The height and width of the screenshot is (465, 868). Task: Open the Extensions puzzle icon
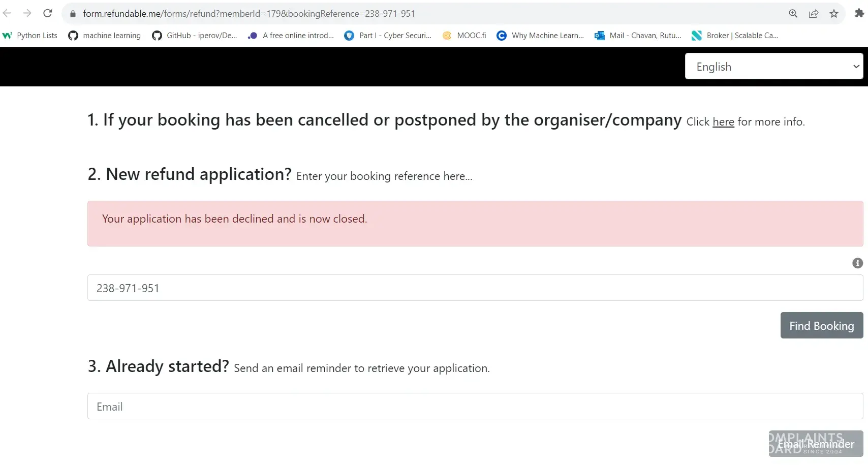pos(859,14)
